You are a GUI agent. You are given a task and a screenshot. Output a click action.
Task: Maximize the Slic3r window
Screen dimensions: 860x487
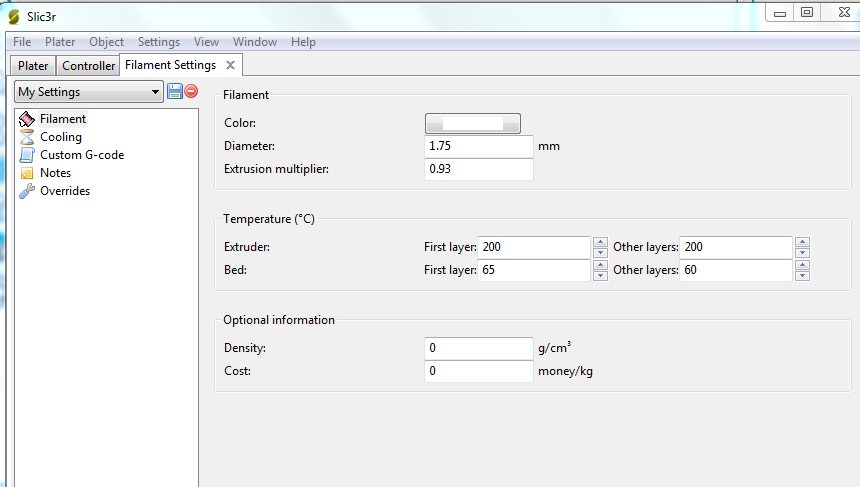tap(807, 13)
